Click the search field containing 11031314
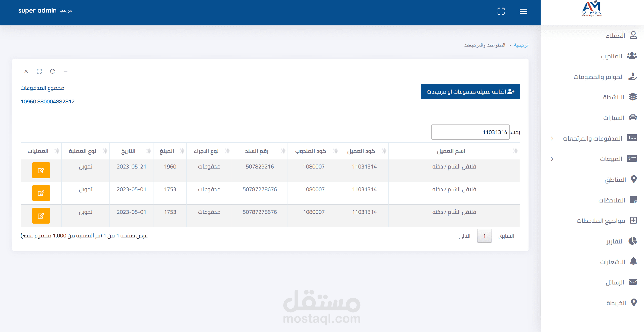Viewport: 644px width, 332px height. (x=470, y=132)
